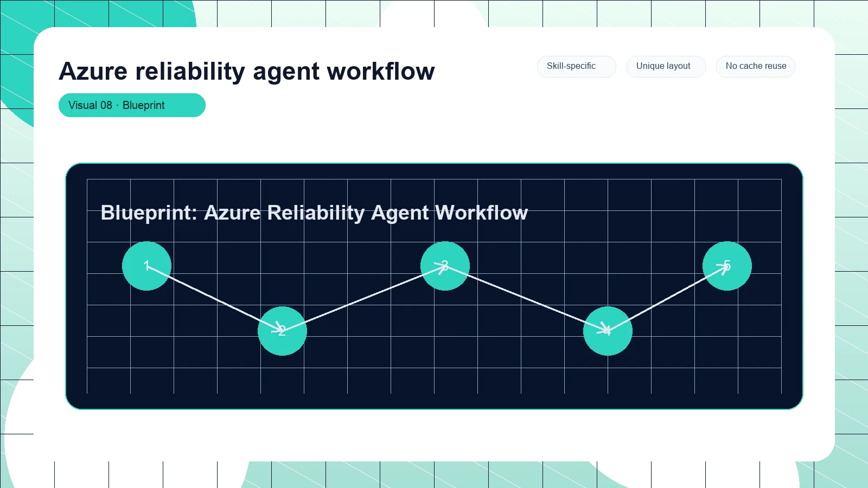The image size is (868, 488).
Task: Click the Skill-specific pill tag
Action: [x=576, y=66]
